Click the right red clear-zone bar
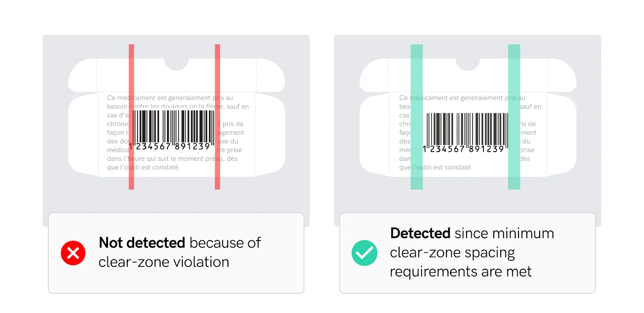This screenshot has height=313, width=644. (x=217, y=117)
